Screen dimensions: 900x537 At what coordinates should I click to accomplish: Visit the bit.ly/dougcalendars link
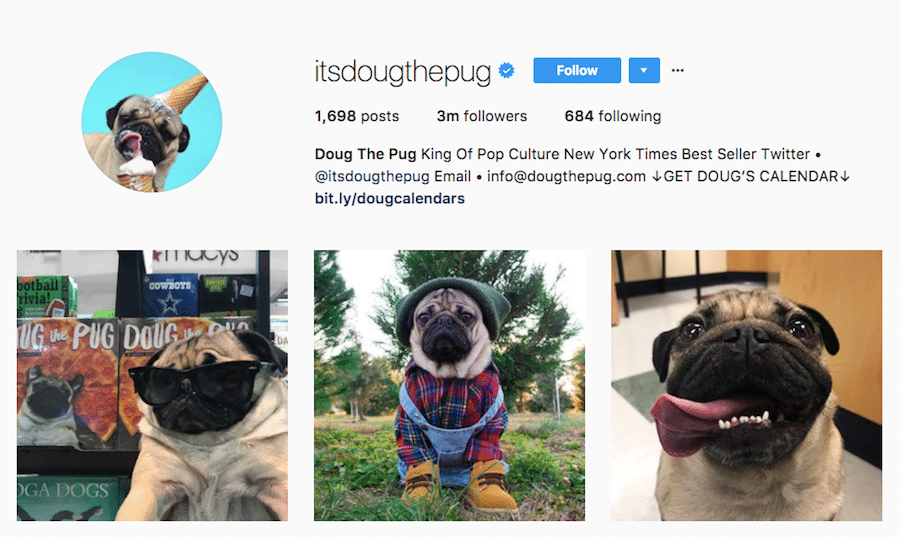pos(390,199)
